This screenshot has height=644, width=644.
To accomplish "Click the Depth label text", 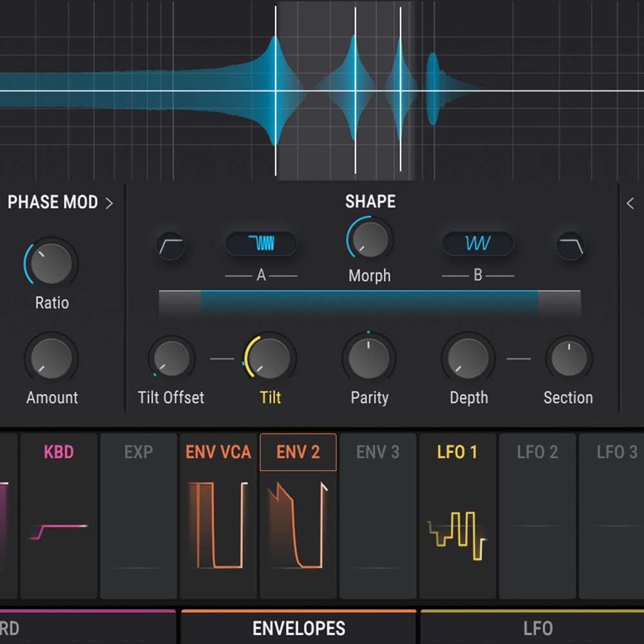I will (x=469, y=397).
